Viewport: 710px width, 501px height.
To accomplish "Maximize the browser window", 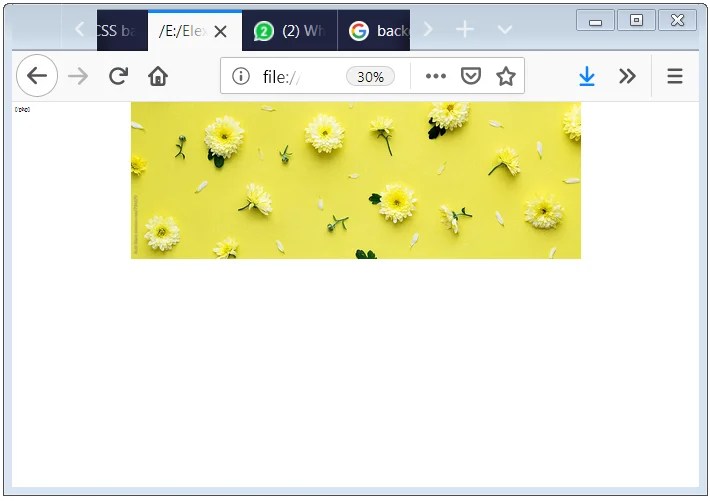I will (x=636, y=20).
